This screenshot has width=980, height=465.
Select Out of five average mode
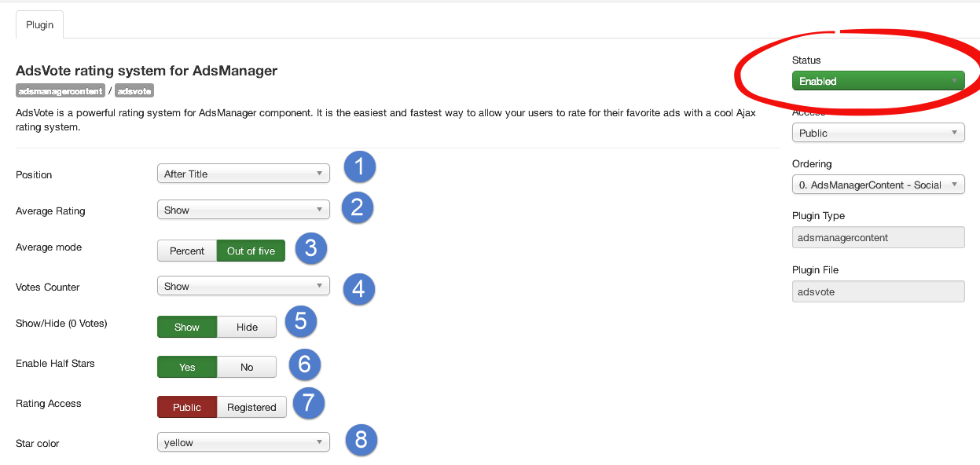click(x=251, y=251)
